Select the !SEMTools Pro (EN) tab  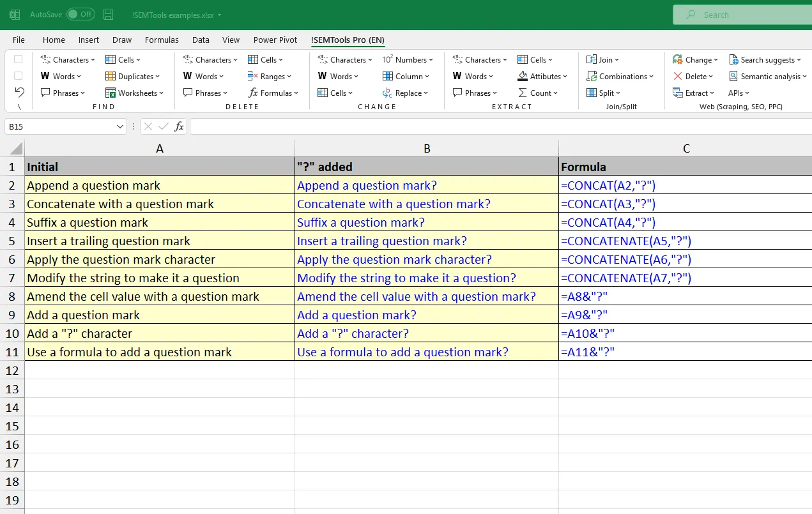click(x=348, y=40)
